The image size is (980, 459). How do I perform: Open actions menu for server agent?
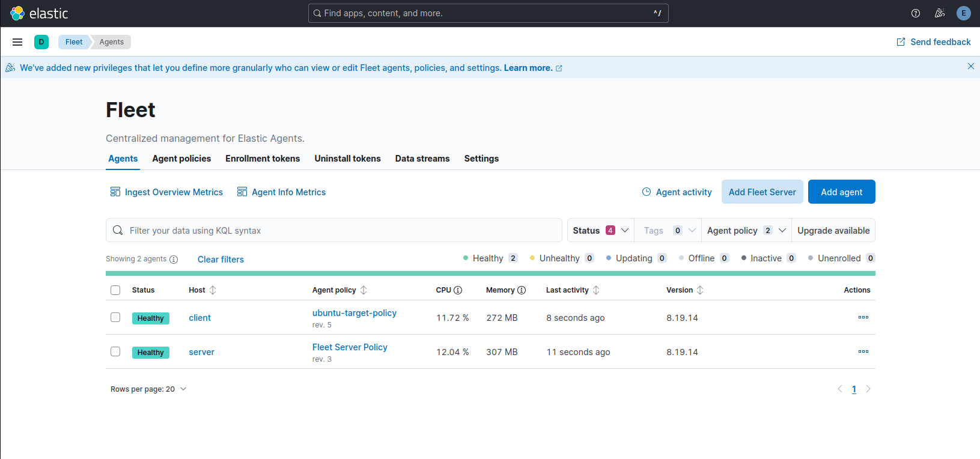coord(863,351)
